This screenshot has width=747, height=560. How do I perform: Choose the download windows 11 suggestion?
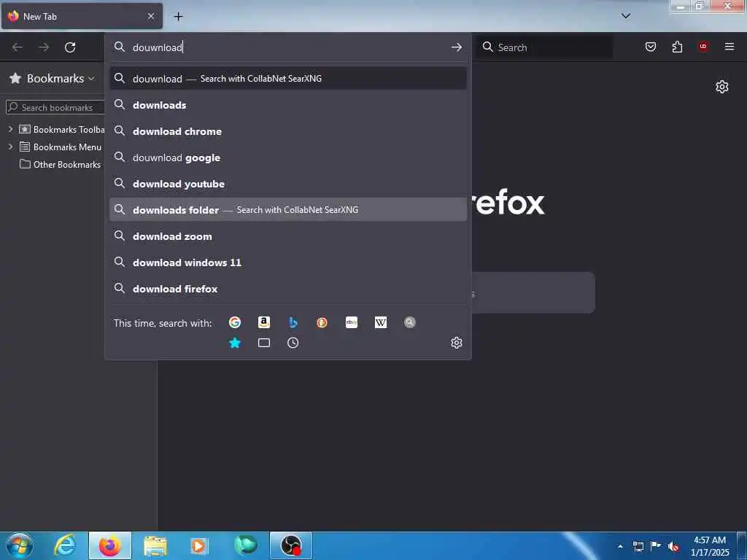[x=288, y=262]
